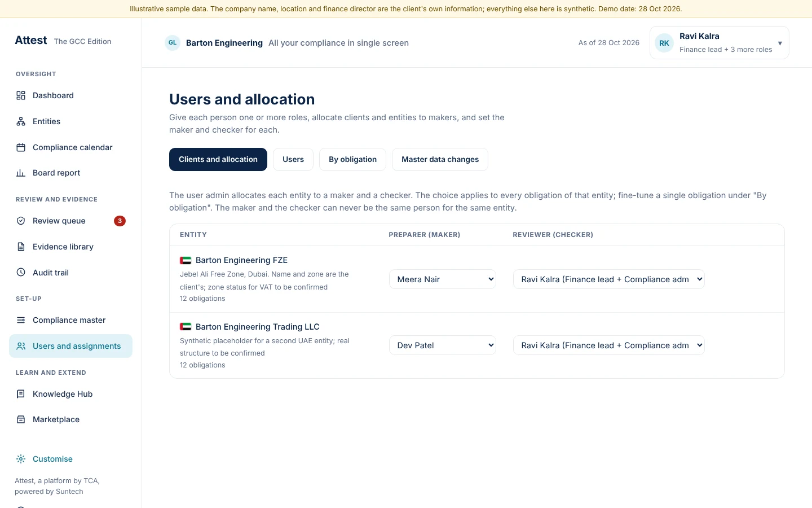Click '12 obligations' under Barton Engineering Trading LLC
812x508 pixels.
[x=202, y=365]
